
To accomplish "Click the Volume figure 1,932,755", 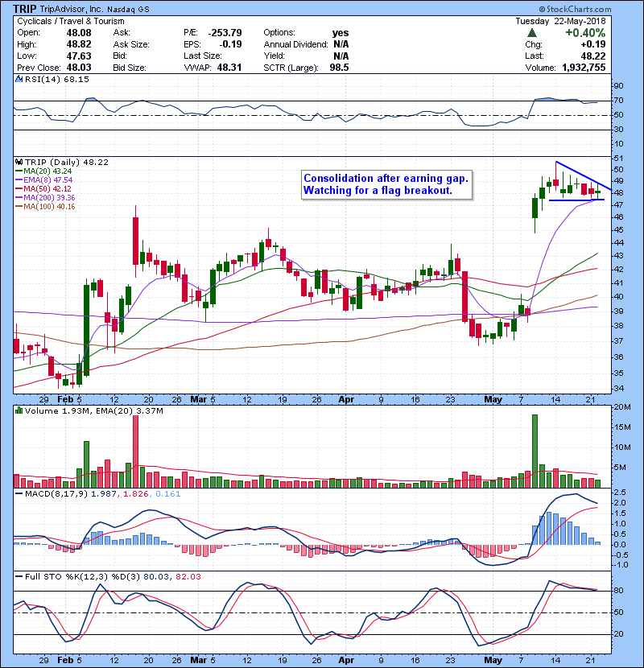I will 584,68.
